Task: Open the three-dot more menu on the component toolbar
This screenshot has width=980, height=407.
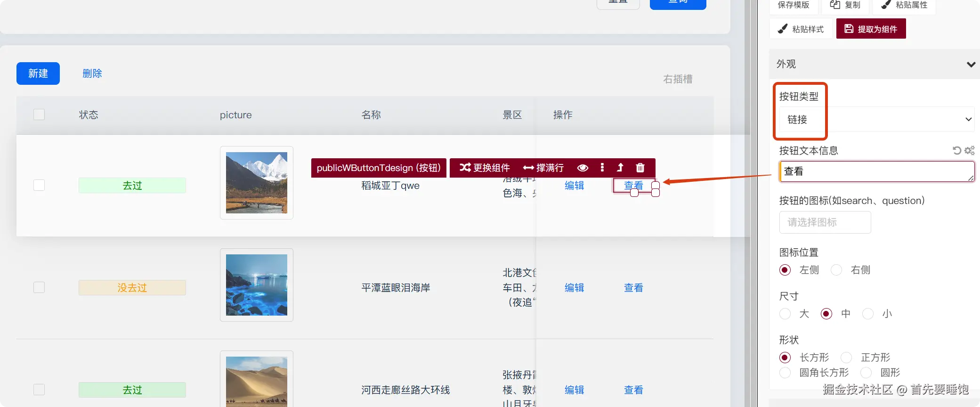Action: pos(602,168)
